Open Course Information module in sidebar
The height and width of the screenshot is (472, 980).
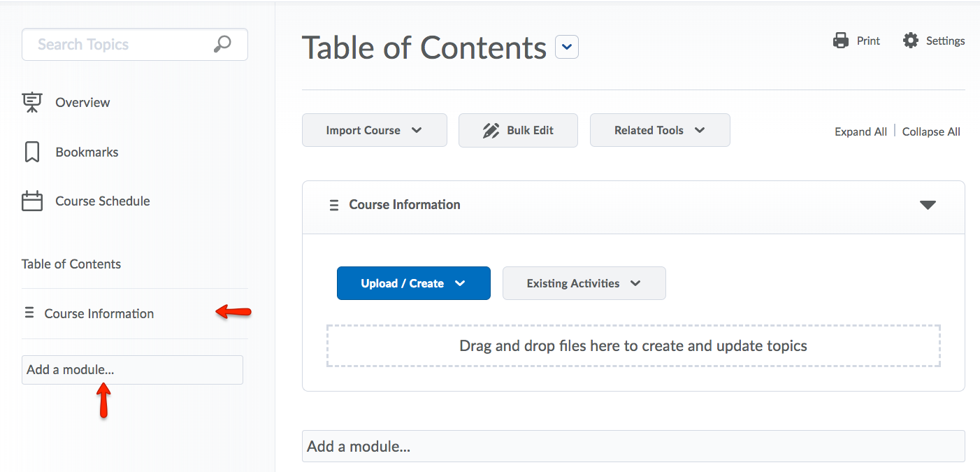coord(99,314)
